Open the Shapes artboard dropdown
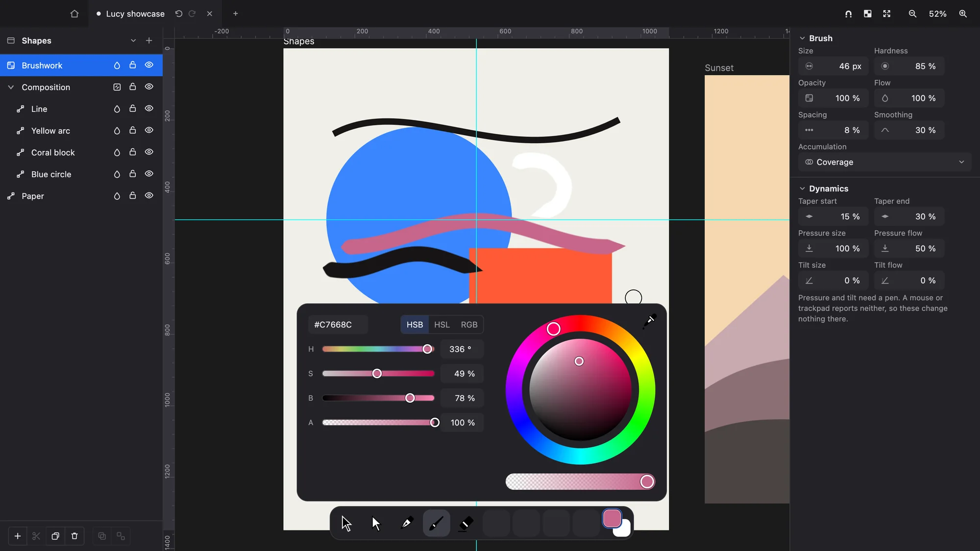Viewport: 980px width, 551px height. pos(133,41)
